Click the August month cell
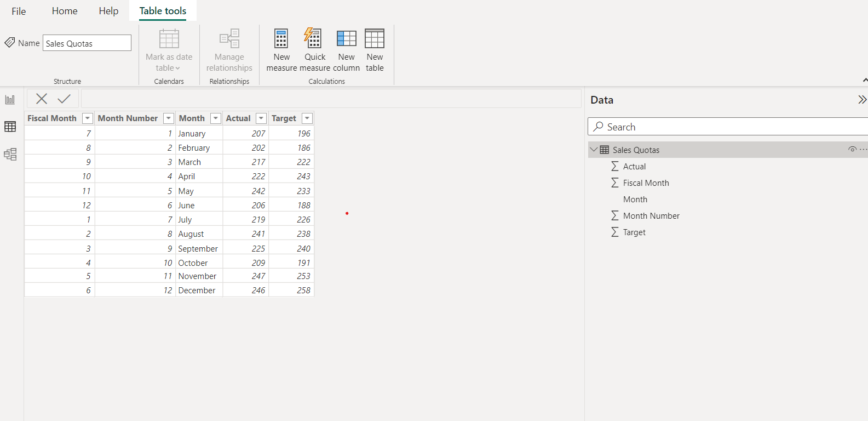Screen dimensions: 868x421 point(199,234)
